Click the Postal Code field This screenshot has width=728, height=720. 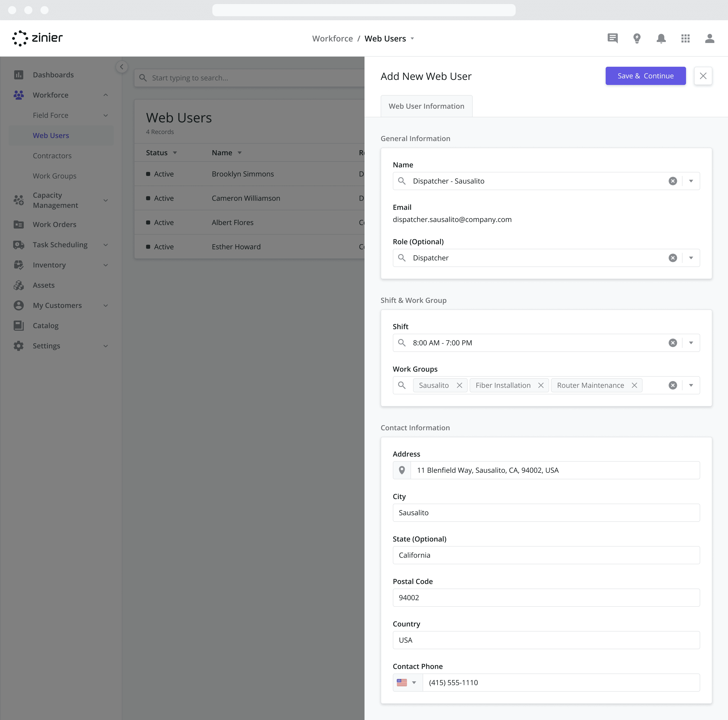[x=546, y=598]
